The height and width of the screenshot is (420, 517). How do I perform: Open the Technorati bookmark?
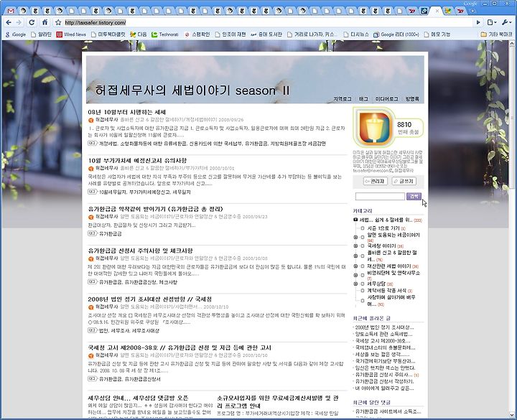click(x=165, y=34)
